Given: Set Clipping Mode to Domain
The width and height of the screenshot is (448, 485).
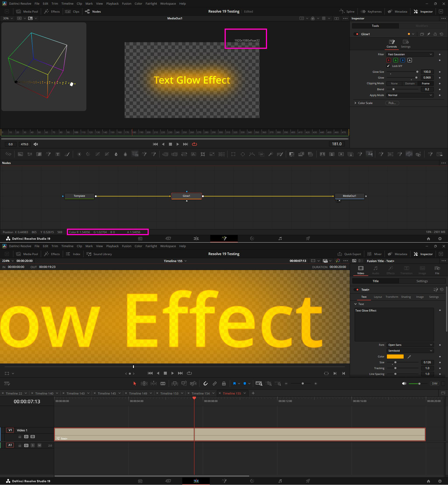Looking at the screenshot, I should 410,83.
